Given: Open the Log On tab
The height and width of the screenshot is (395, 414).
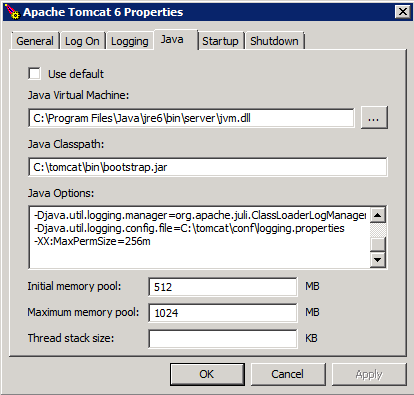Looking at the screenshot, I should click(x=82, y=41).
